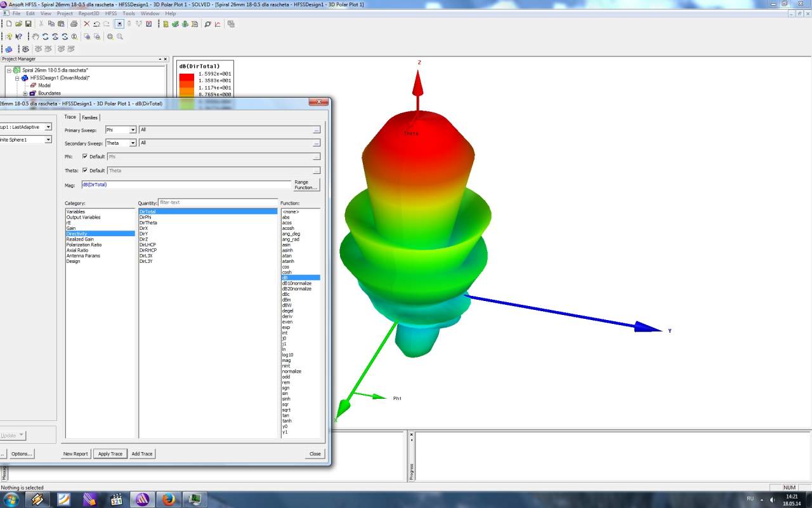Viewport: 812px width, 508px height.
Task: Click the Quantity filter-text field
Action: (x=218, y=203)
